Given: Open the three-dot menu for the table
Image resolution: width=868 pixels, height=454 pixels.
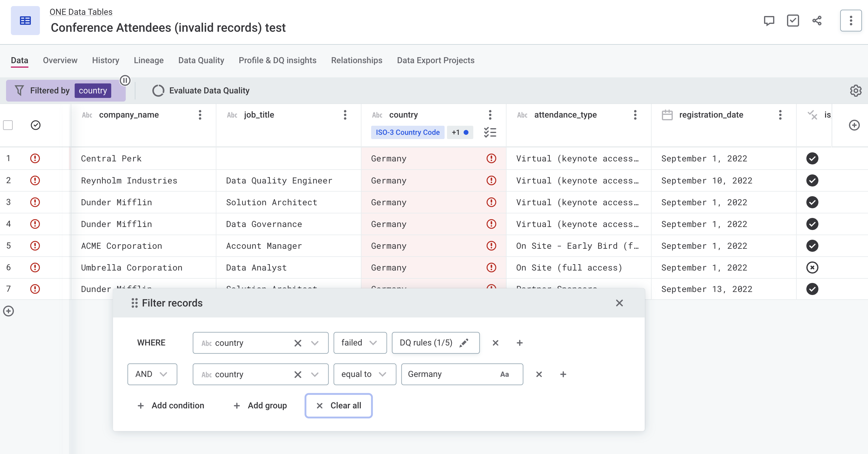Looking at the screenshot, I should tap(851, 21).
